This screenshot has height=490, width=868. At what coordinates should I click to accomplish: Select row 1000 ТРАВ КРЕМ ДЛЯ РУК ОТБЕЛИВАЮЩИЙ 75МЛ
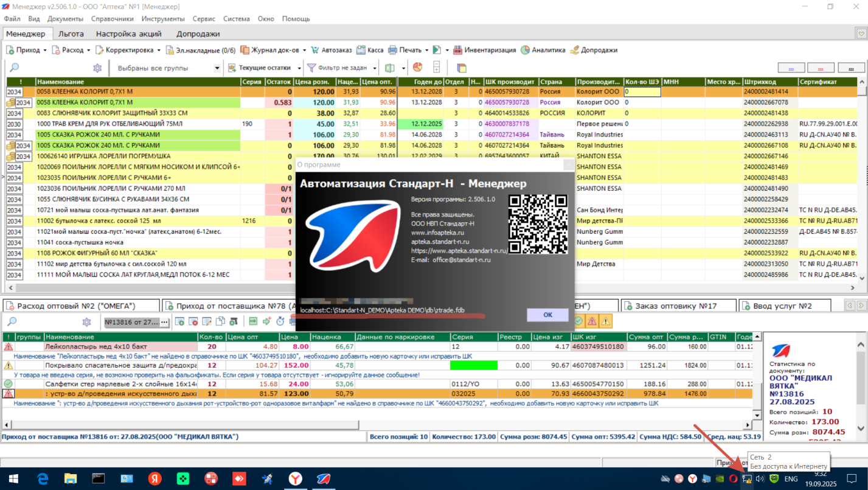click(432, 124)
